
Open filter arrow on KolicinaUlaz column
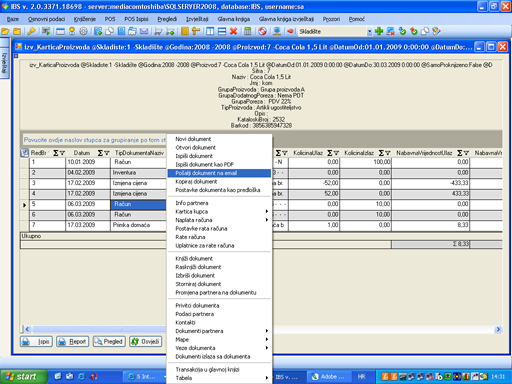tap(336, 153)
